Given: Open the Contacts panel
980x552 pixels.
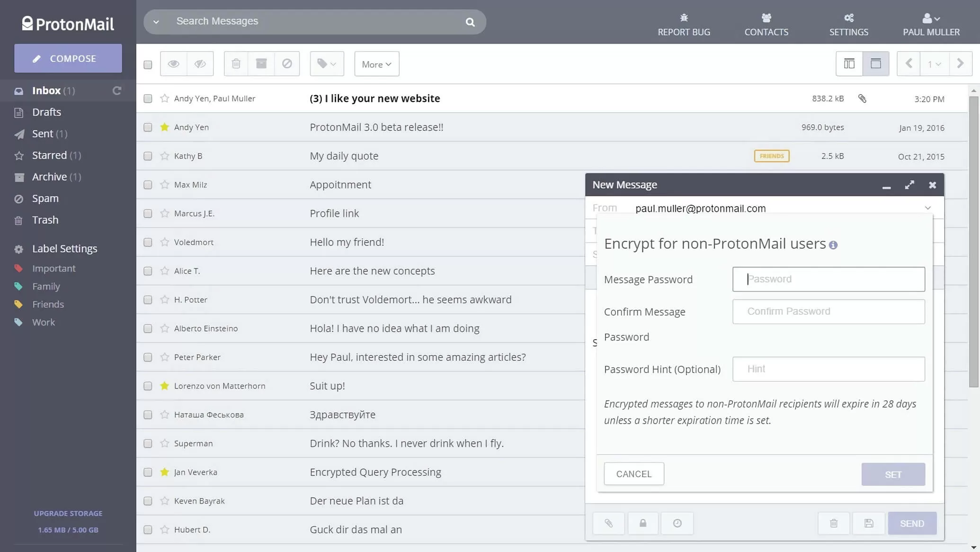Looking at the screenshot, I should tap(766, 24).
